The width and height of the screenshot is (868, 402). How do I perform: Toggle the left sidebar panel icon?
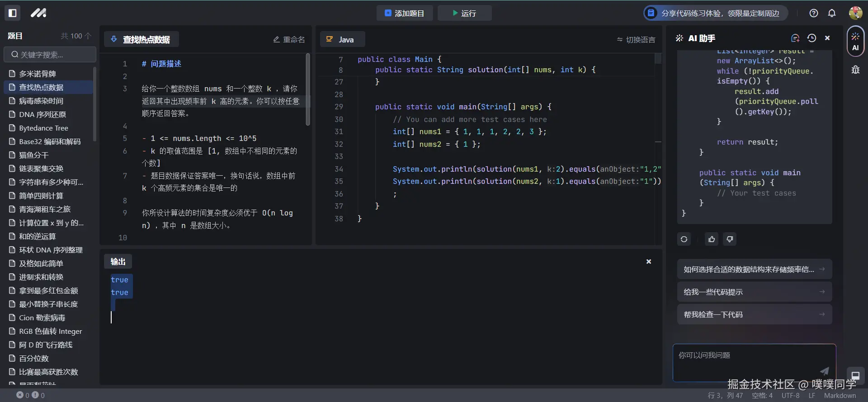[x=13, y=13]
